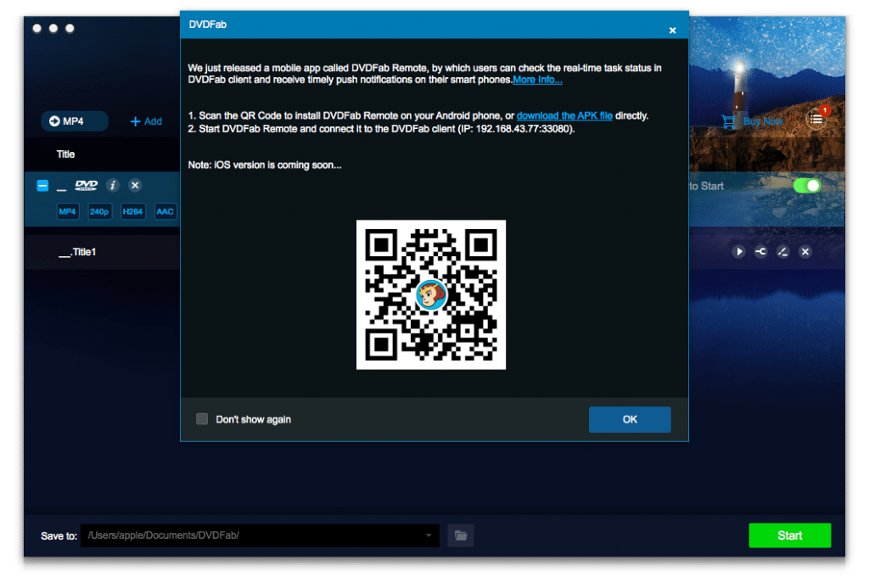Click the Title column header
869x588 pixels.
click(65, 154)
